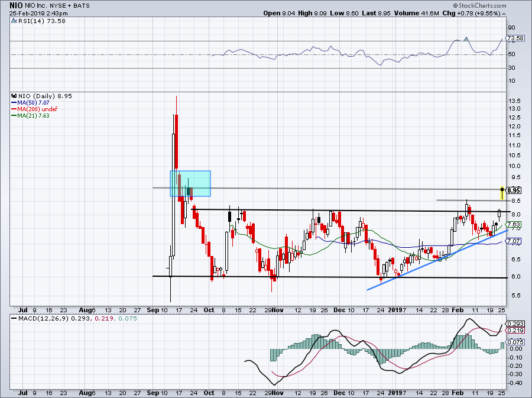This screenshot has width=532, height=398.
Task: Click the yellow latest candlestick at 8.95
Action: (x=502, y=193)
